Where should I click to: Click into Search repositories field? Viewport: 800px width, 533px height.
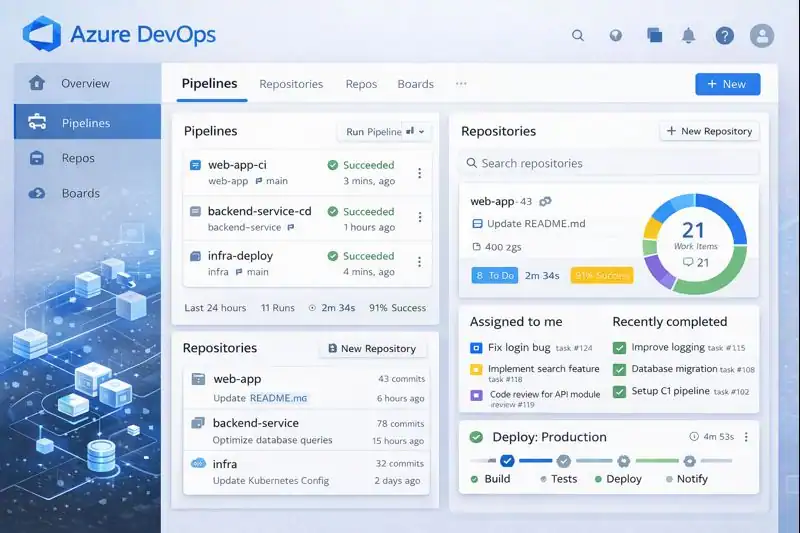609,163
